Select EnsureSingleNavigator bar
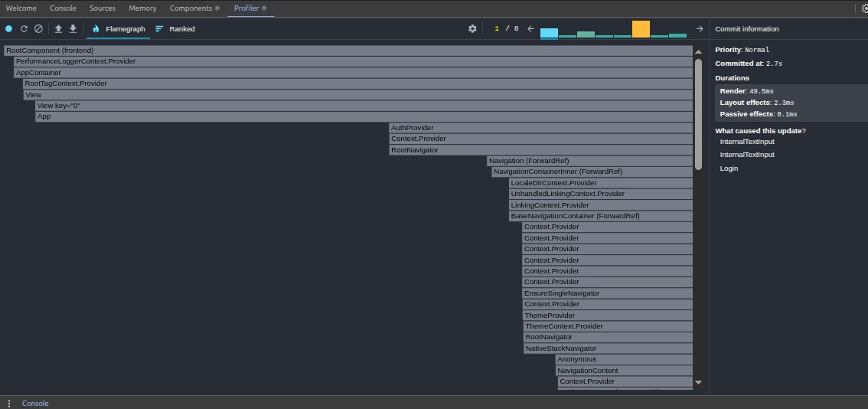Screen dimensions: 868x409 click(608, 293)
